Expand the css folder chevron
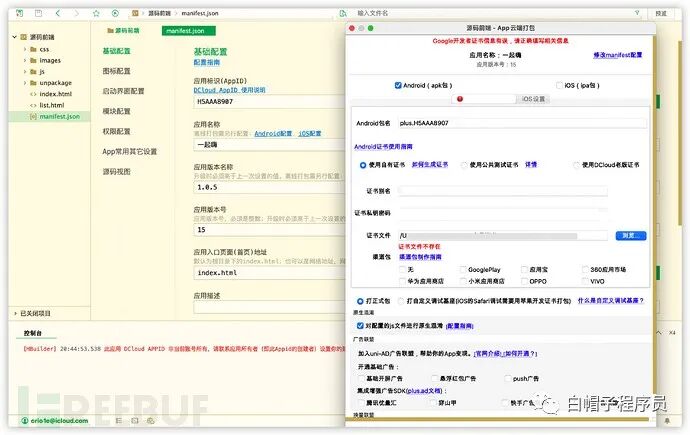This screenshot has height=435, width=690. [x=25, y=49]
